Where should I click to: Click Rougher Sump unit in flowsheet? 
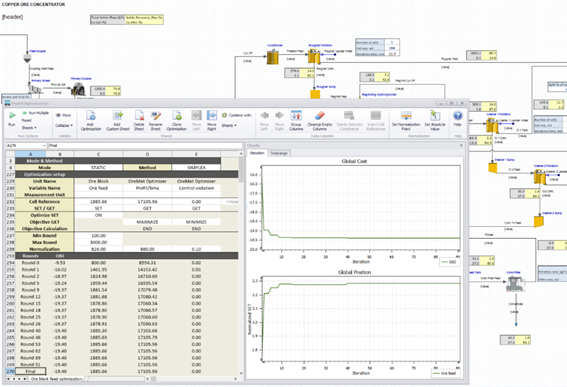pos(315,94)
